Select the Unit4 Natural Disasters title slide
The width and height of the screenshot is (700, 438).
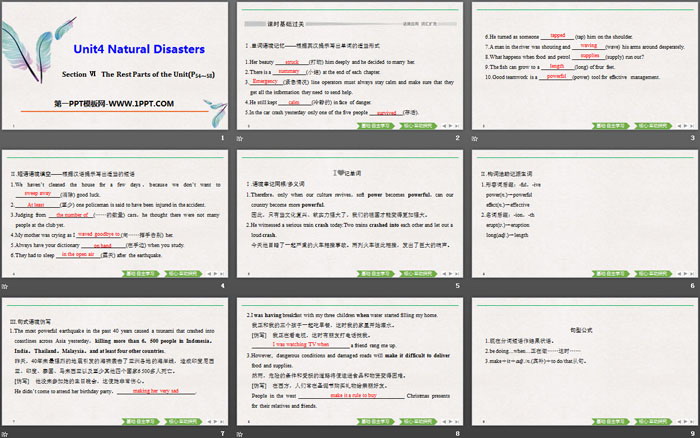tap(116, 65)
